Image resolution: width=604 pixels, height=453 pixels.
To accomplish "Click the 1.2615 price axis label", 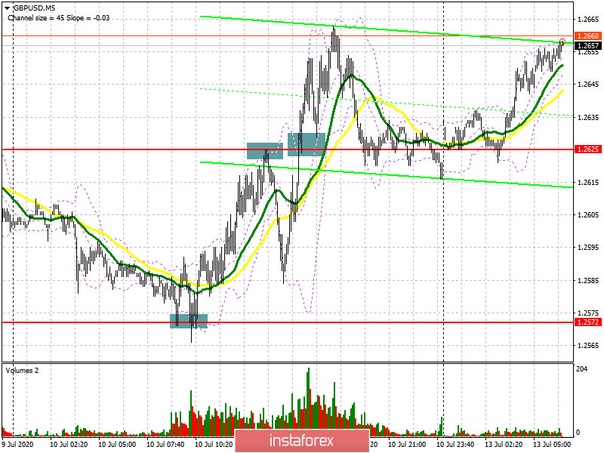I will (588, 182).
